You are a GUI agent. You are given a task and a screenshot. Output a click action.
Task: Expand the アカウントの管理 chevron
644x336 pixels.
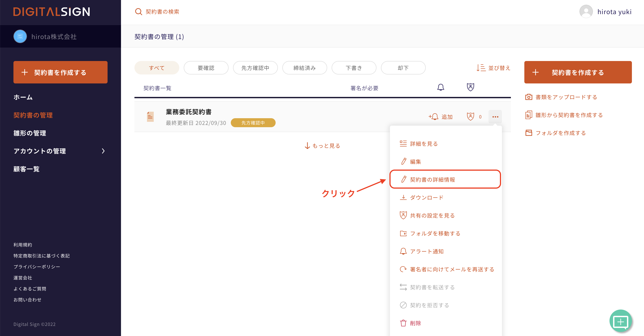(x=103, y=151)
